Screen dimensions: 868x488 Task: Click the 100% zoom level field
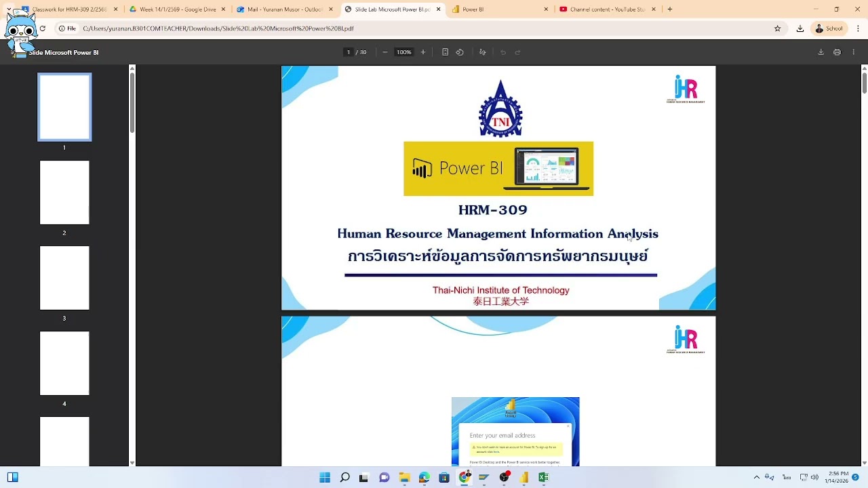pyautogui.click(x=404, y=52)
